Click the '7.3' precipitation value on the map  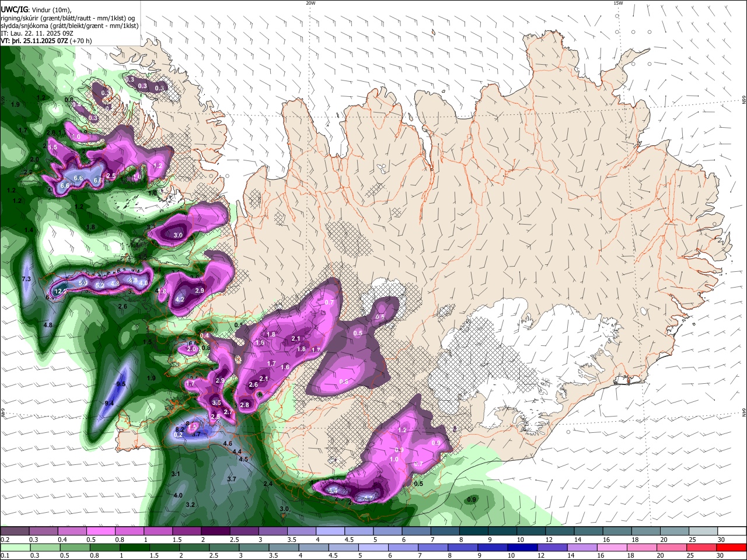[x=26, y=279]
